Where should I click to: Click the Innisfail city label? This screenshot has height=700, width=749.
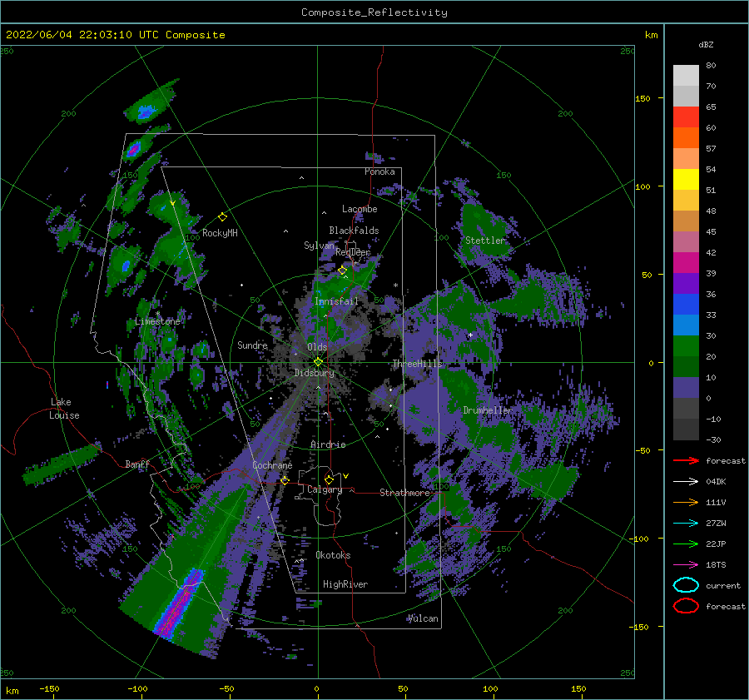(x=336, y=301)
